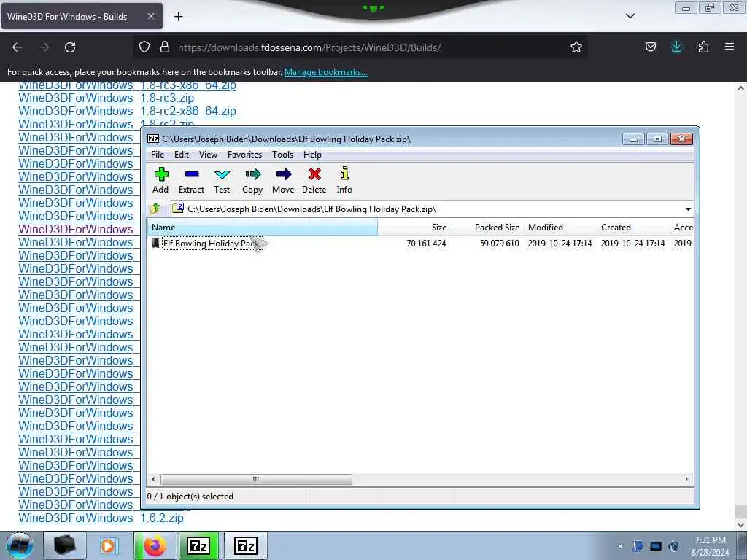
Task: Open the tracking protection shield
Action: [144, 47]
